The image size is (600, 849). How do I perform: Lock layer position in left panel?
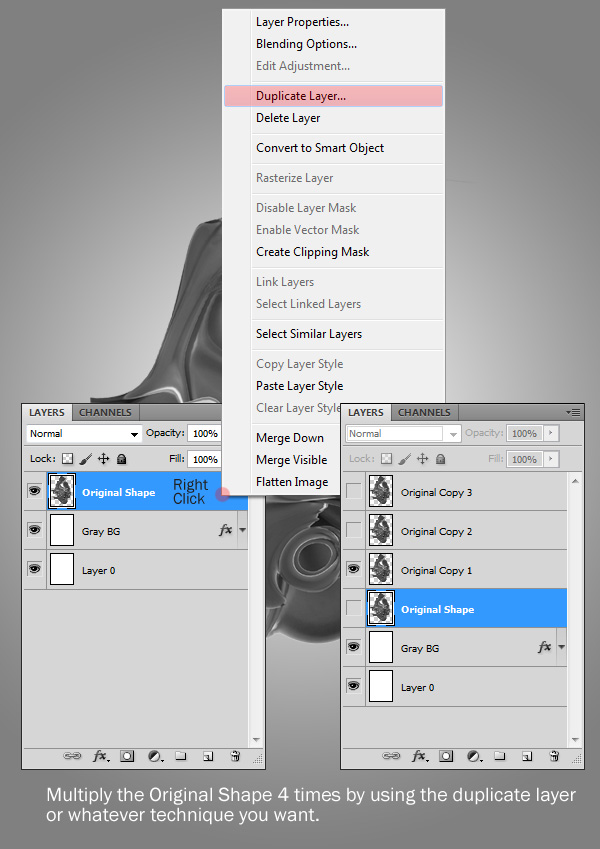pyautogui.click(x=104, y=459)
